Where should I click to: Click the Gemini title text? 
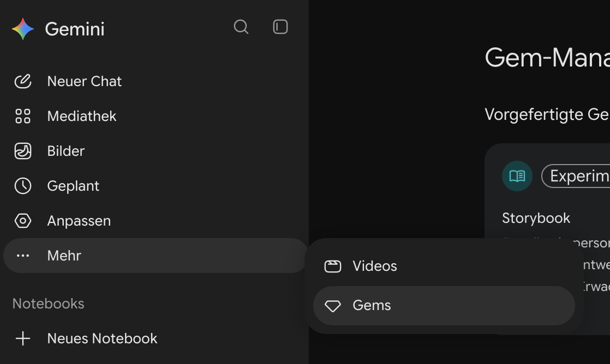pos(75,29)
